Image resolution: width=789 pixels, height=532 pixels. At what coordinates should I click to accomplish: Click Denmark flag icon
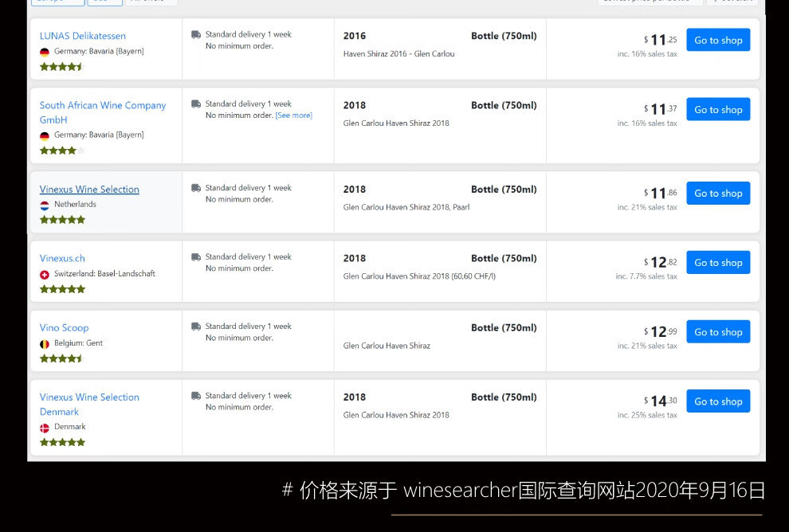[x=45, y=428]
